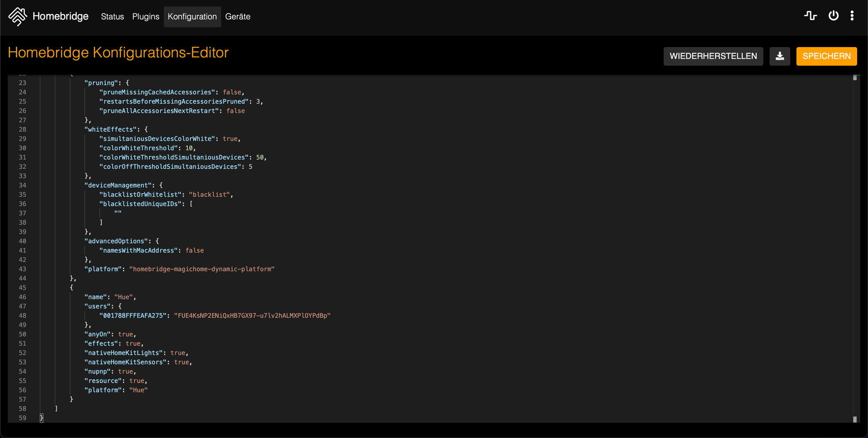Screen dimensions: 868x438
Task: Click the restart power icon
Action: pyautogui.click(x=833, y=16)
